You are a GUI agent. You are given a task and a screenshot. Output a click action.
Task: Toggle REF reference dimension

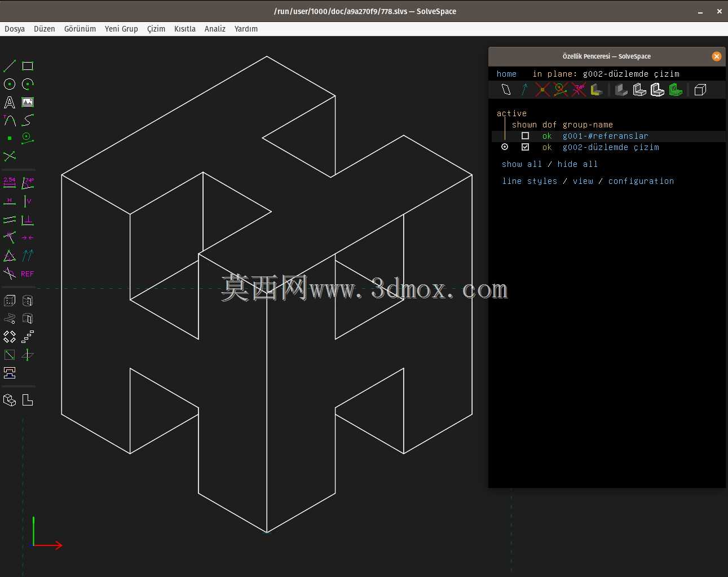pyautogui.click(x=28, y=274)
